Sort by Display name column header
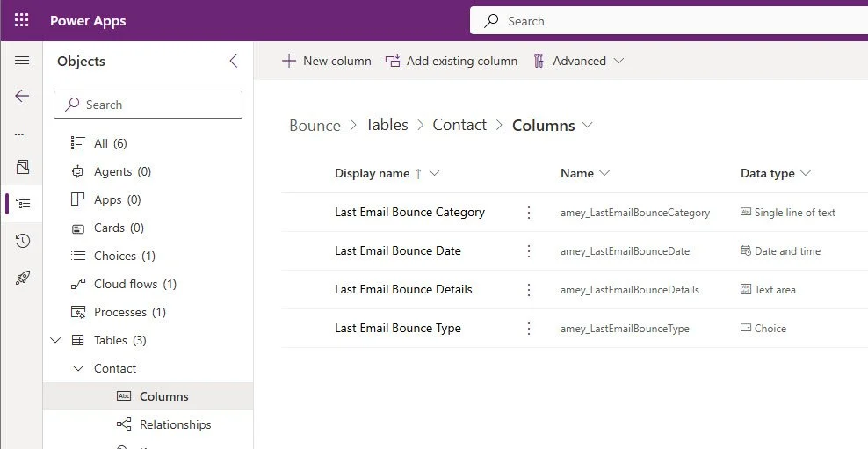The width and height of the screenshot is (868, 449). click(x=372, y=173)
